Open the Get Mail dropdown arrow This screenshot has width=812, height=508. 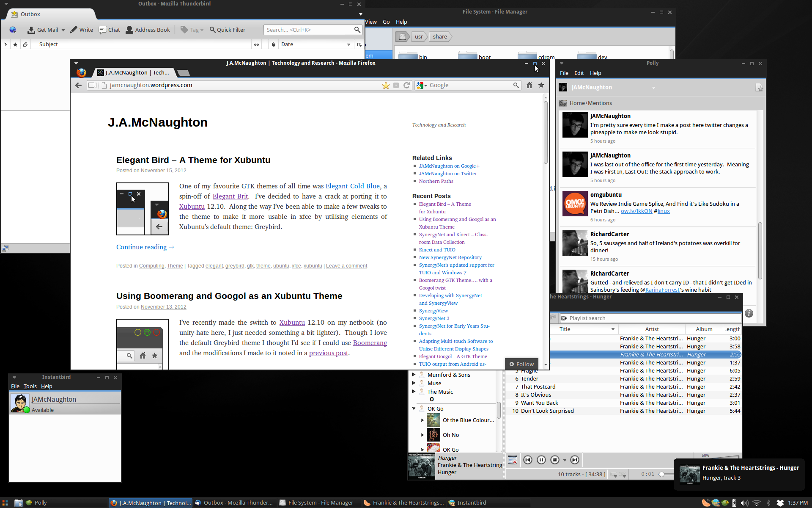click(x=63, y=30)
